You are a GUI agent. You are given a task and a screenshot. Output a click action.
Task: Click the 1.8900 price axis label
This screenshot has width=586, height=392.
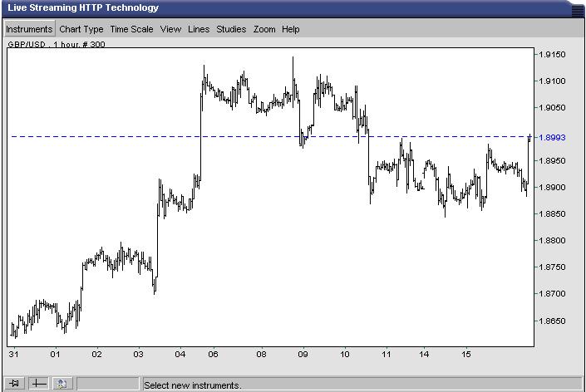point(553,188)
